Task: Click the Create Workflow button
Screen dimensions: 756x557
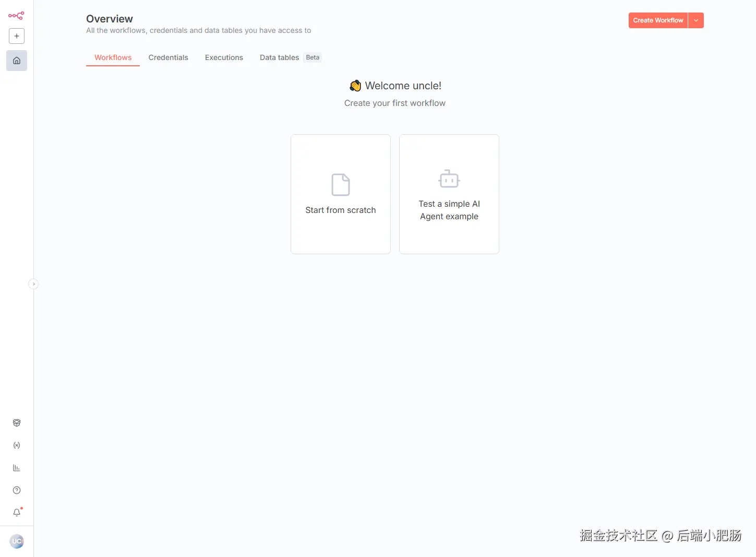Action: 658,20
